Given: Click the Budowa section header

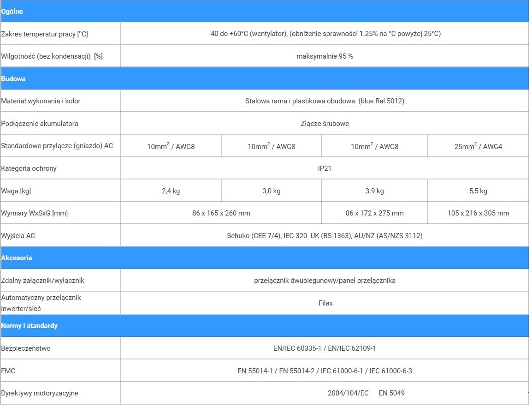Looking at the screenshot, I should pos(13,79).
